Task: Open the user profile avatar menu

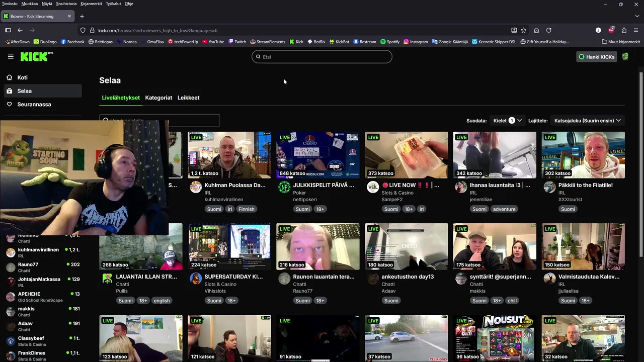Action: (625, 57)
